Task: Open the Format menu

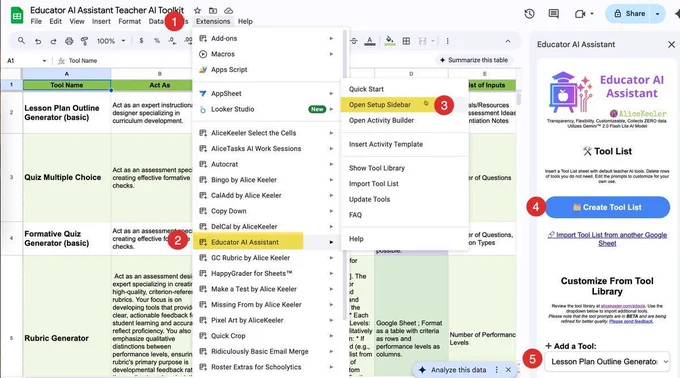Action: [x=129, y=21]
